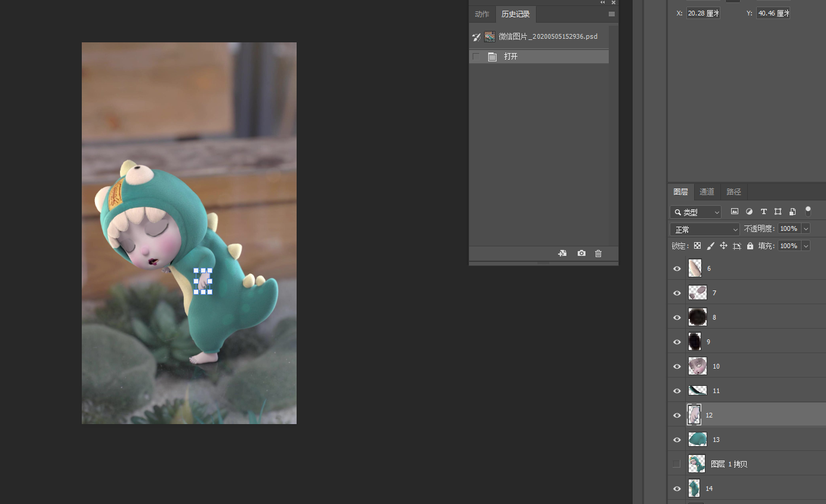Open the 填充 fill slider arrow
Image resolution: width=826 pixels, height=504 pixels.
tap(806, 246)
